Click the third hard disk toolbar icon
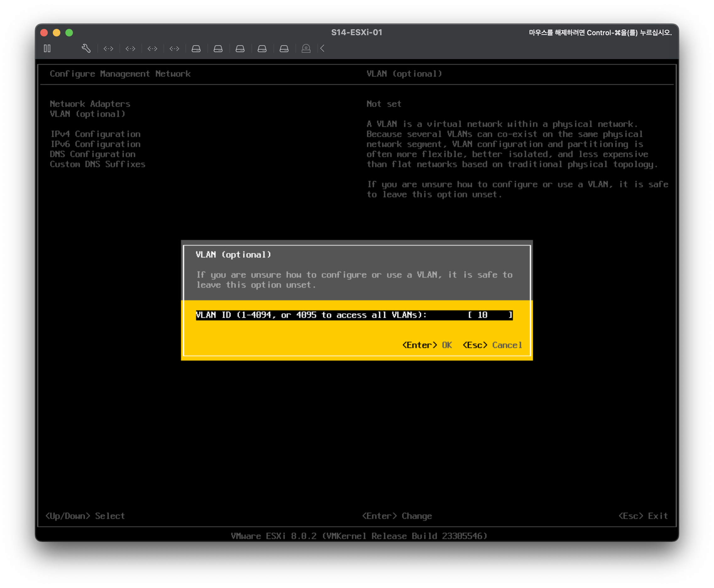The width and height of the screenshot is (714, 588). coord(240,49)
